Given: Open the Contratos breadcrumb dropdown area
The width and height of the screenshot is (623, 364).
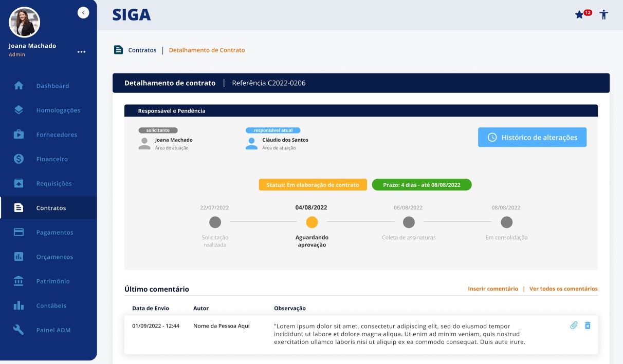Looking at the screenshot, I should click(x=142, y=50).
